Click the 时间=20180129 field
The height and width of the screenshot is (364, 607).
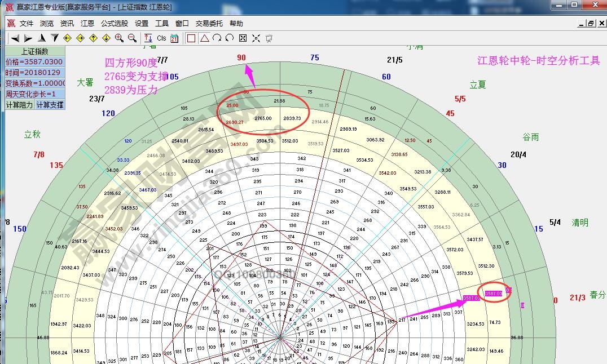click(34, 73)
